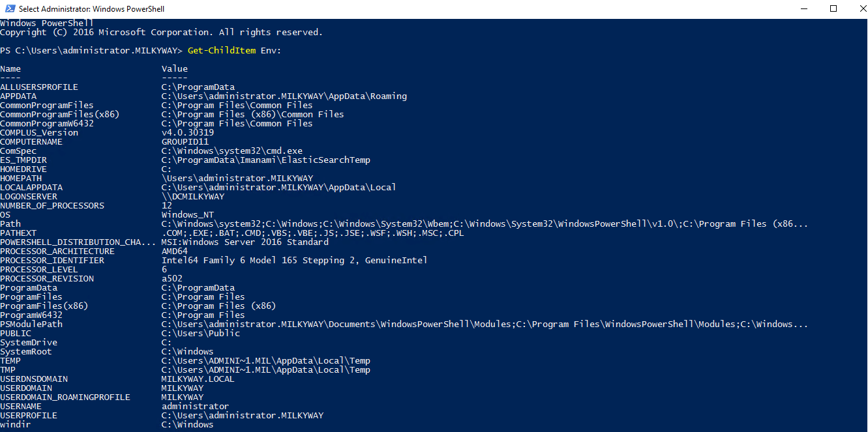Open the PowerShell title bar system icon
The height and width of the screenshot is (432, 868).
pos(8,9)
